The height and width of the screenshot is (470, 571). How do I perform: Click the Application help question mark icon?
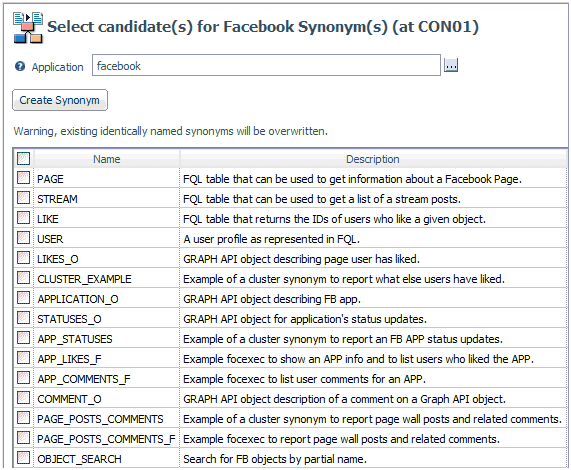[20, 66]
